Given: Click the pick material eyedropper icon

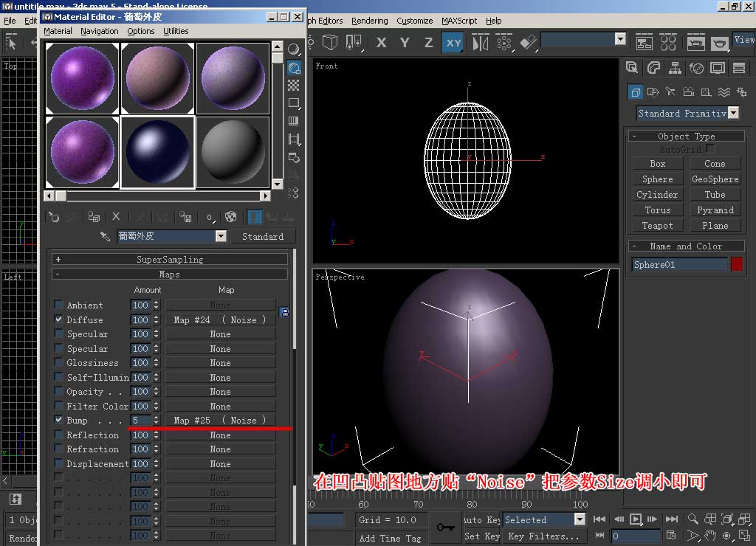Looking at the screenshot, I should tap(105, 236).
